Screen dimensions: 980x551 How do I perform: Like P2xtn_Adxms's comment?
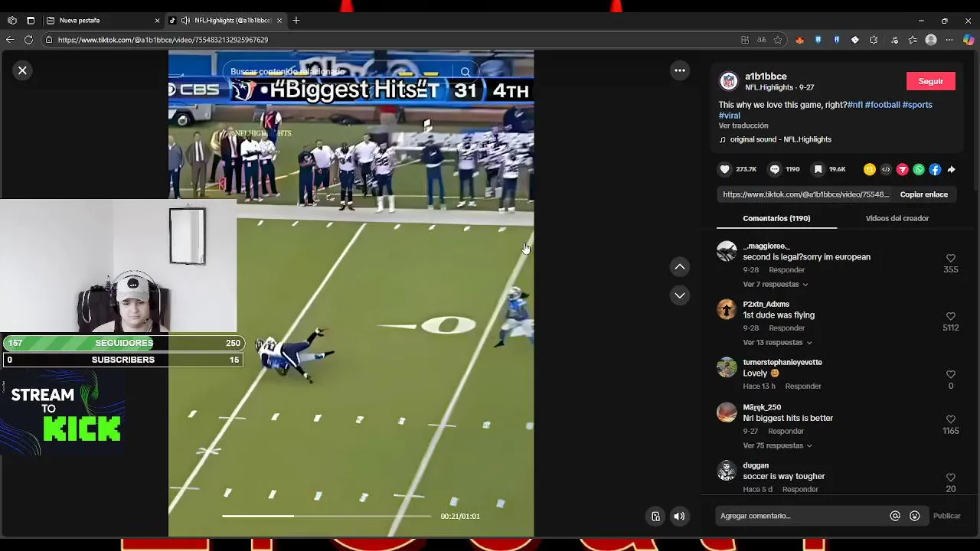click(950, 317)
